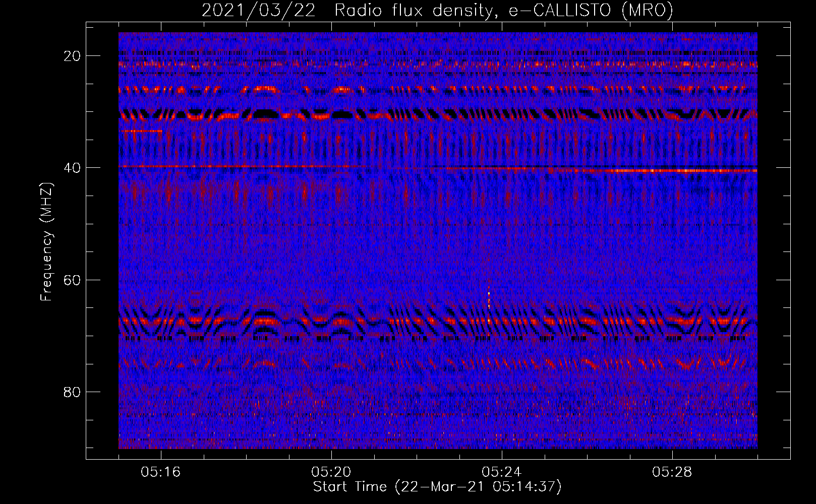Viewport: 816px width, 504px height.
Task: Click the 'Start Time (22-Mar-21 05:14:37)' x-axis label
Action: pyautogui.click(x=437, y=487)
